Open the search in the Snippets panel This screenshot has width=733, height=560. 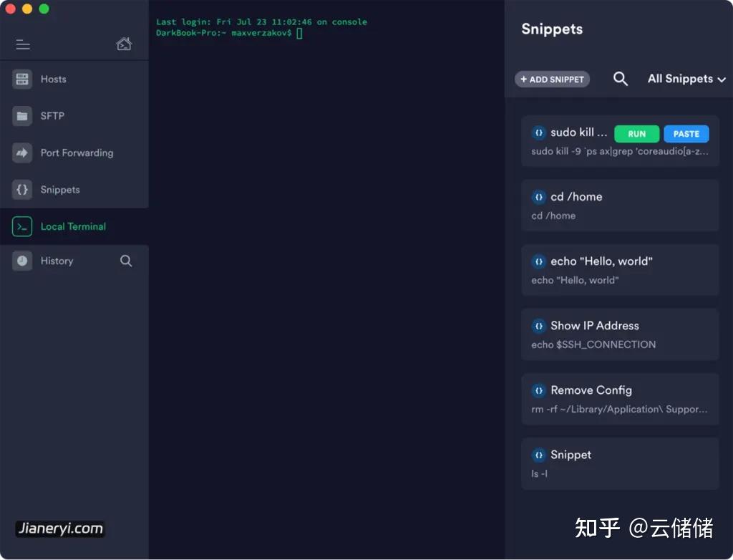coord(620,79)
